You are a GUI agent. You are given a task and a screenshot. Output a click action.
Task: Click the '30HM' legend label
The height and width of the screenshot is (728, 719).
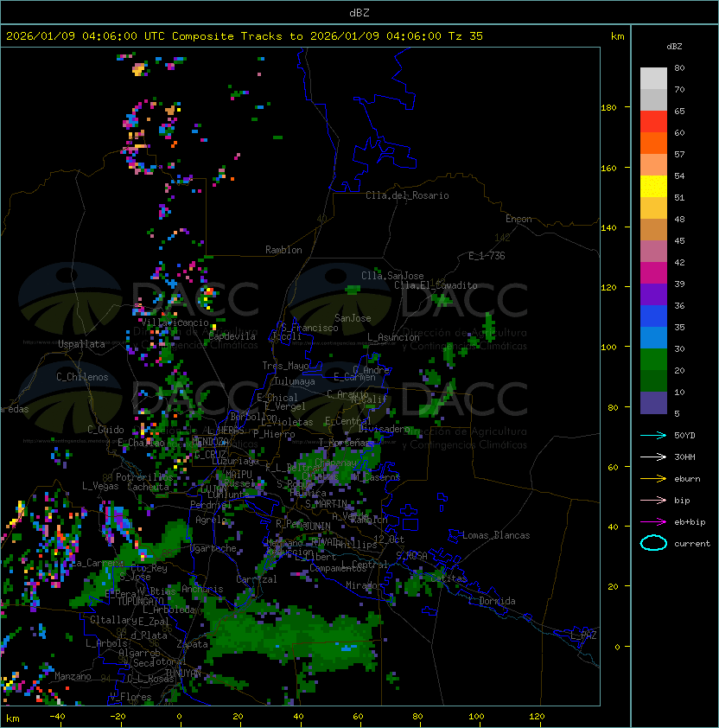[x=684, y=457]
